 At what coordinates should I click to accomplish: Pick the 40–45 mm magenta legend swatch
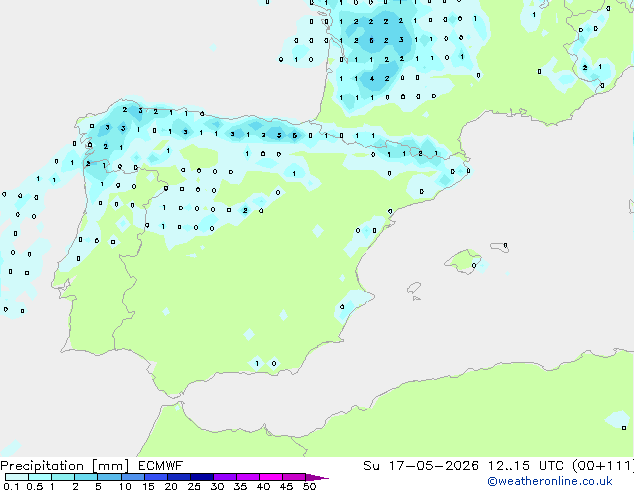(x=271, y=477)
